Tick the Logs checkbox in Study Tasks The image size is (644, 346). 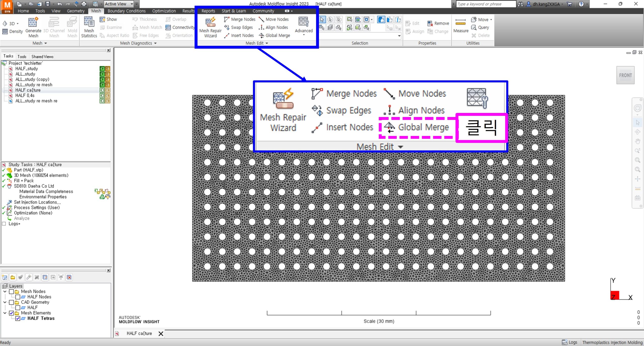click(x=4, y=224)
